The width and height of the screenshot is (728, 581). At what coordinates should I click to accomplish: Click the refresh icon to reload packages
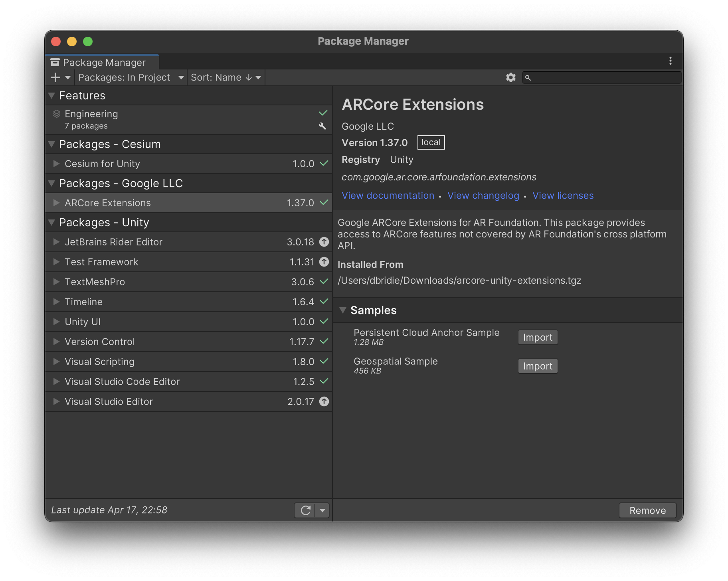(305, 510)
